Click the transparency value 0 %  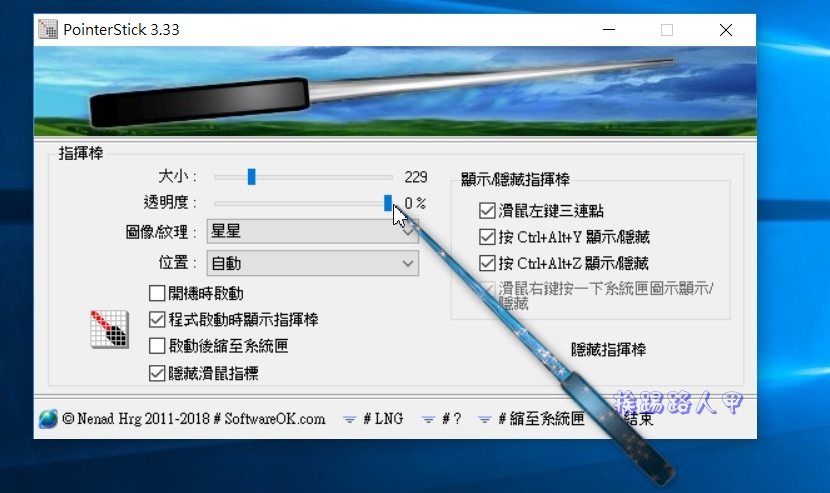(415, 203)
